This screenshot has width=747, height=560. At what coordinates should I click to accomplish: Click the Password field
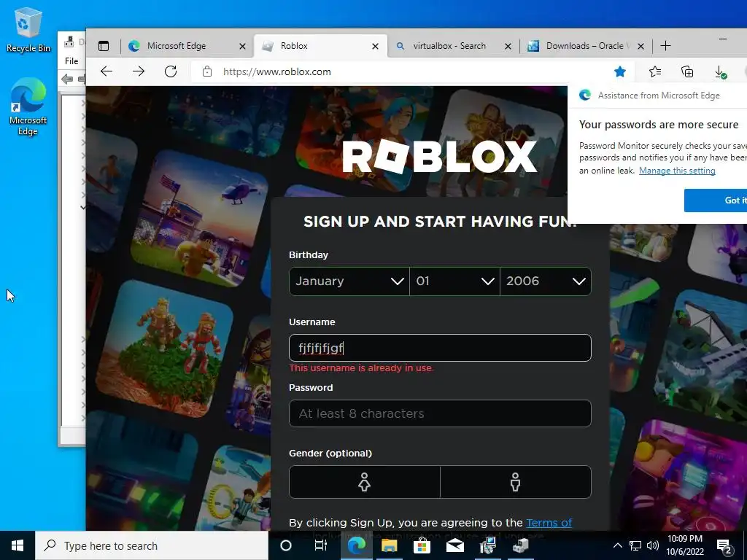[440, 413]
